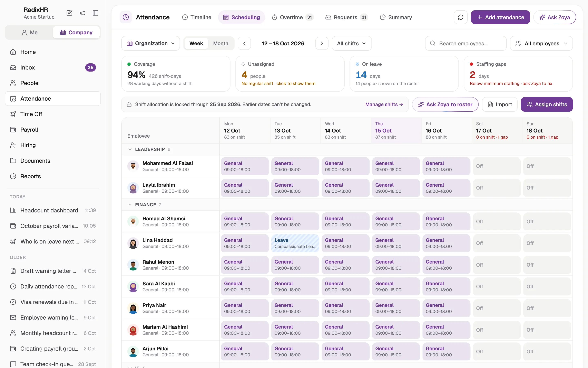Click Add attendance button
The height and width of the screenshot is (368, 588).
click(x=500, y=17)
